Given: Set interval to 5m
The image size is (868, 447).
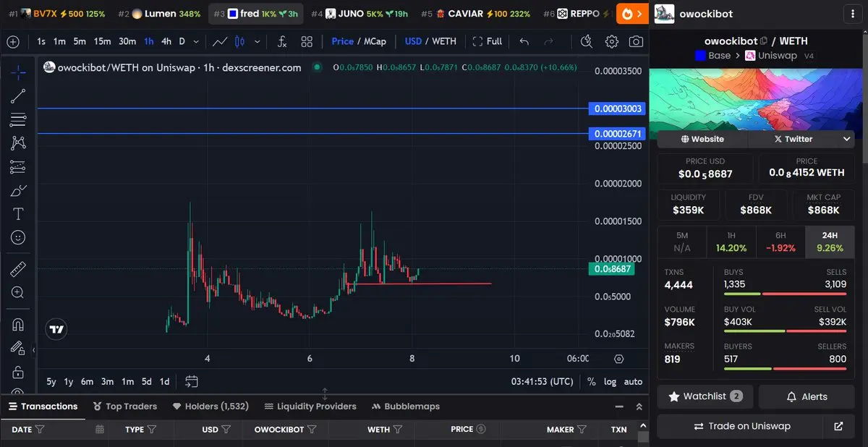Looking at the screenshot, I should (80, 41).
